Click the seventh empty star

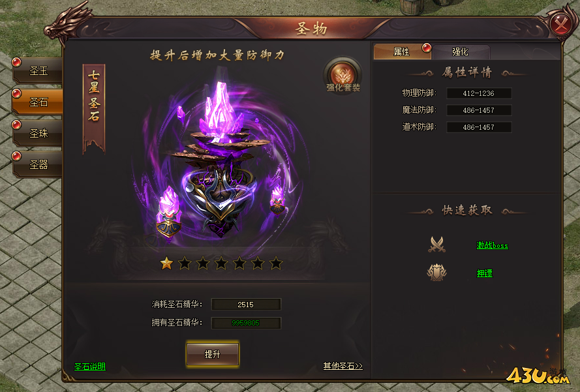coord(276,264)
